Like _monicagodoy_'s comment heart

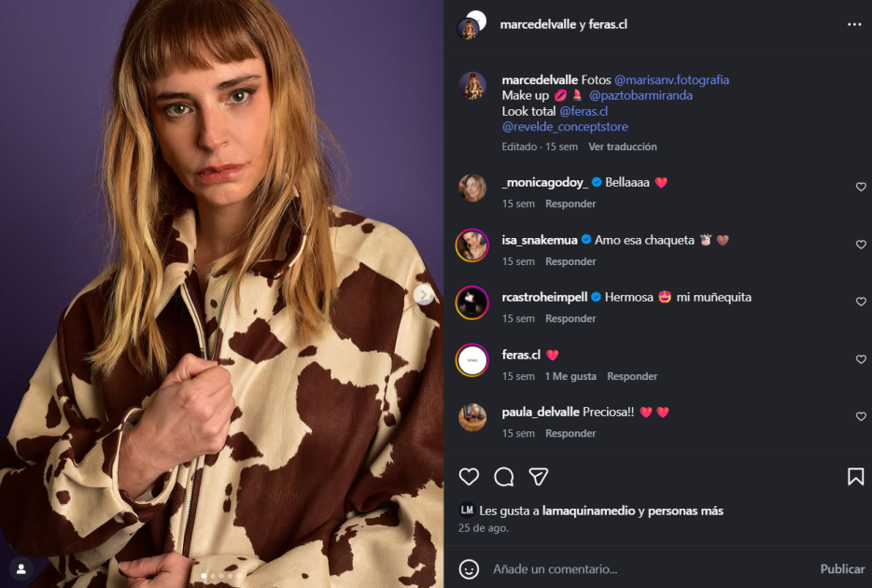tap(861, 187)
